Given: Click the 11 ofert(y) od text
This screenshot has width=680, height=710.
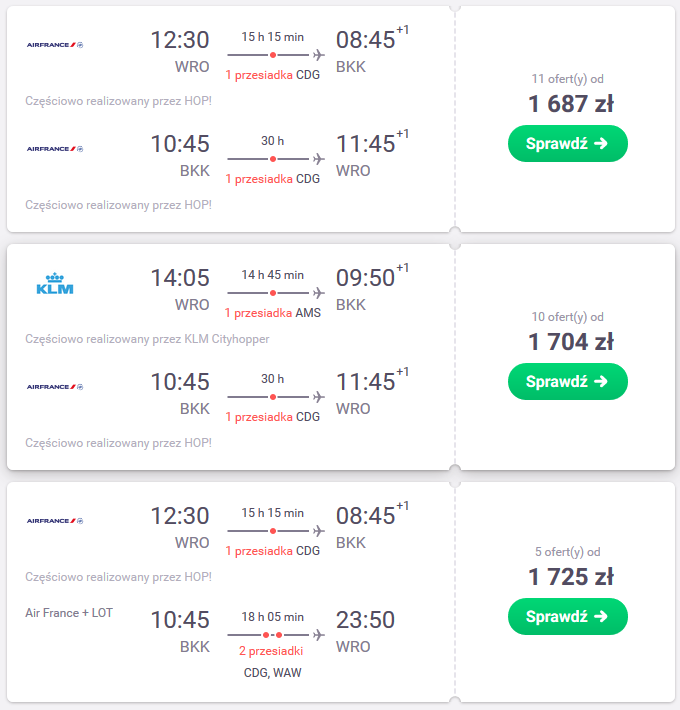Looking at the screenshot, I should click(567, 79).
